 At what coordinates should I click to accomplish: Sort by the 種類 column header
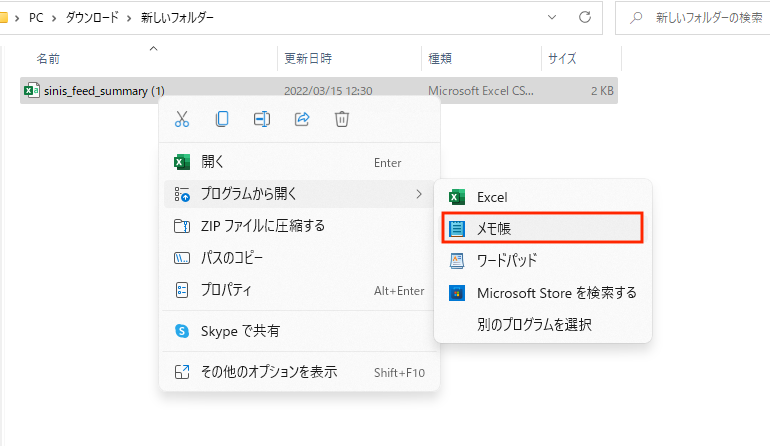[x=440, y=59]
